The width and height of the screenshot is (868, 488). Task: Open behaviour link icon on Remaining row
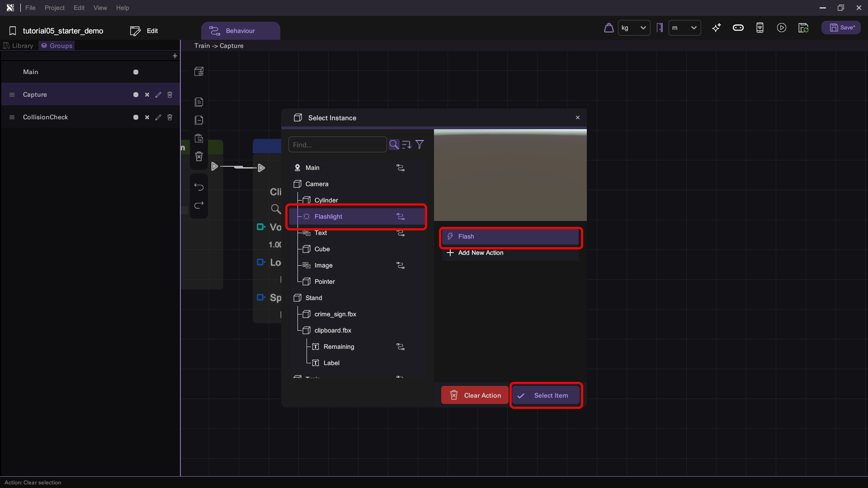(401, 347)
